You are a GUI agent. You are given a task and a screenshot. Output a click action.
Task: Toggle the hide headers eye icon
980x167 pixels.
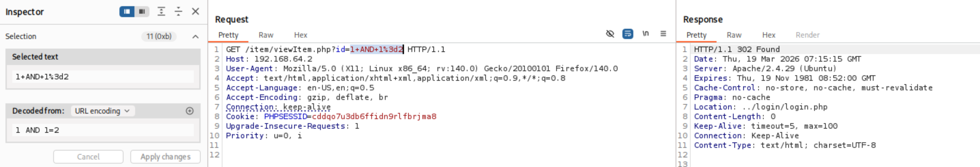pos(610,34)
